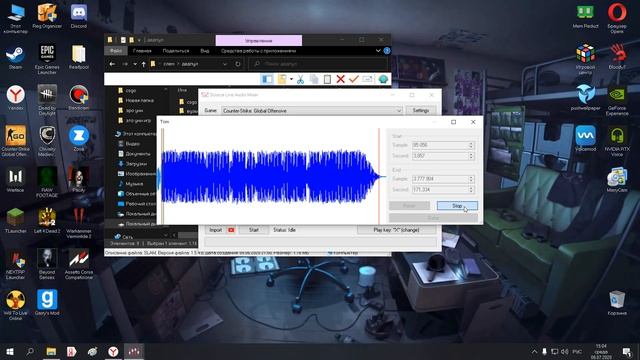Open Settings in Source Live Audio Mixer
This screenshot has width=640, height=360.
pyautogui.click(x=420, y=111)
